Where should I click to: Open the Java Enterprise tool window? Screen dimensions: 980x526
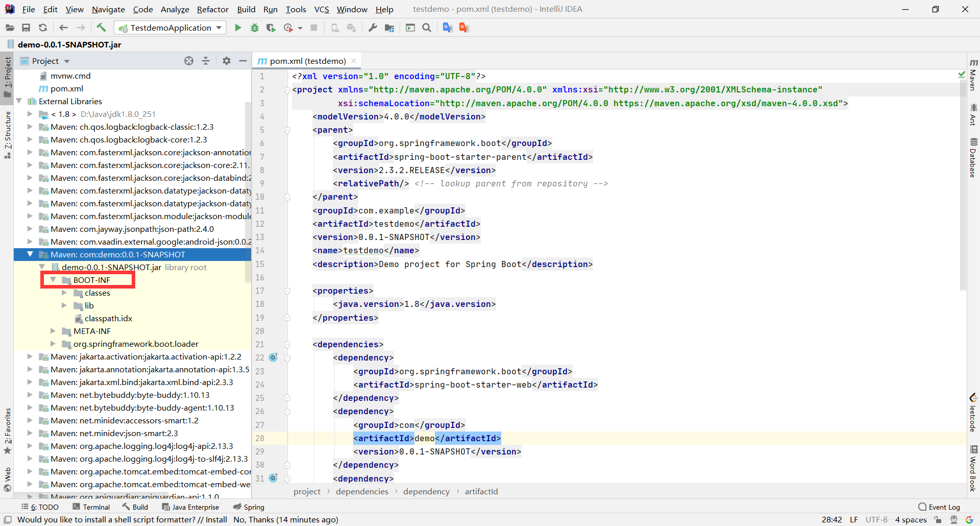pyautogui.click(x=190, y=507)
